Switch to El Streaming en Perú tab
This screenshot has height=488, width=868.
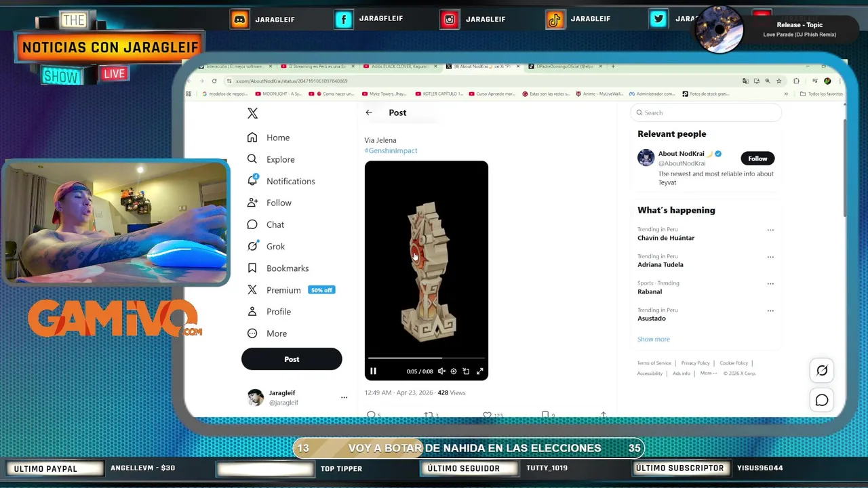coord(317,66)
